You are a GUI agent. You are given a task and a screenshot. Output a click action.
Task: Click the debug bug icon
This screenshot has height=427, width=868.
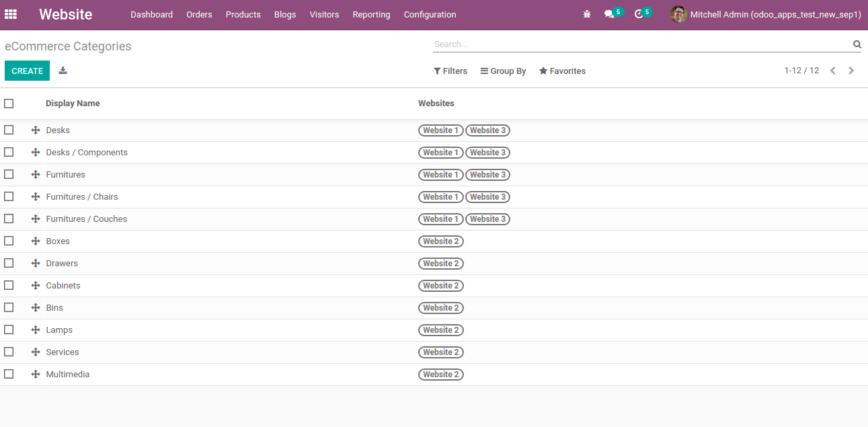(x=587, y=14)
